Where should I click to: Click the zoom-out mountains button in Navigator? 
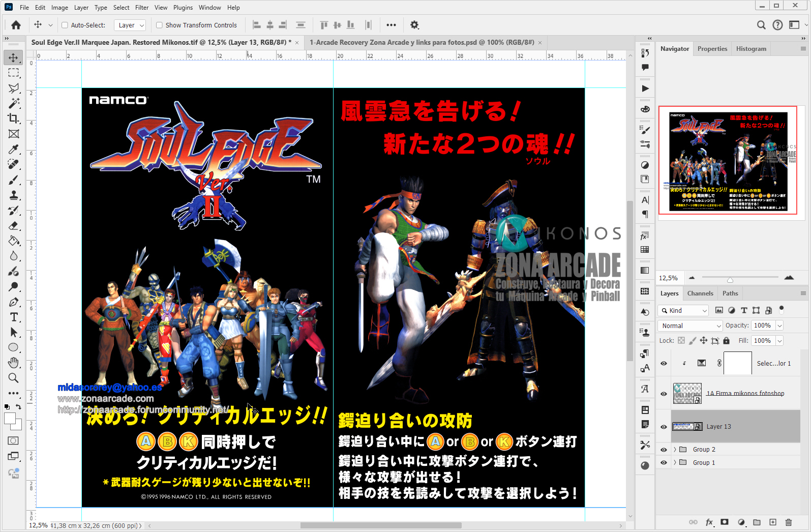[x=692, y=278]
